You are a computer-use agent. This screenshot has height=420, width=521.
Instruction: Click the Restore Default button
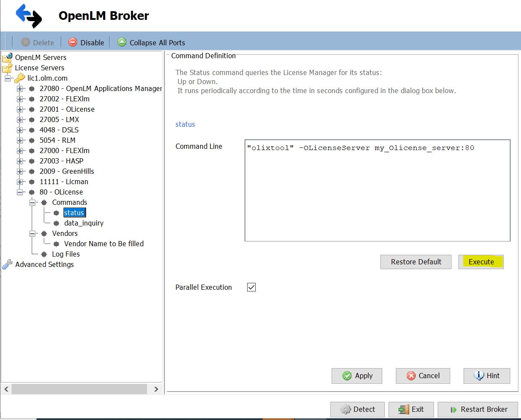tap(415, 262)
